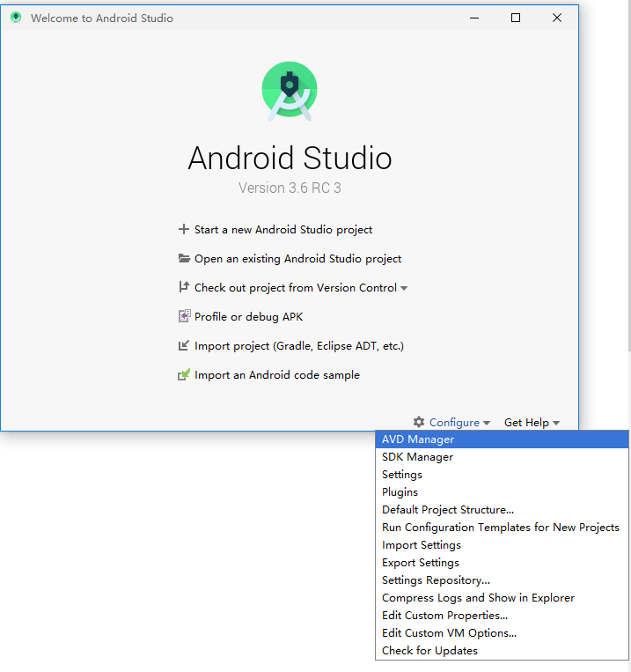Open Edit Custom VM Options... entry
Screen dimensions: 631x672
coord(502,632)
